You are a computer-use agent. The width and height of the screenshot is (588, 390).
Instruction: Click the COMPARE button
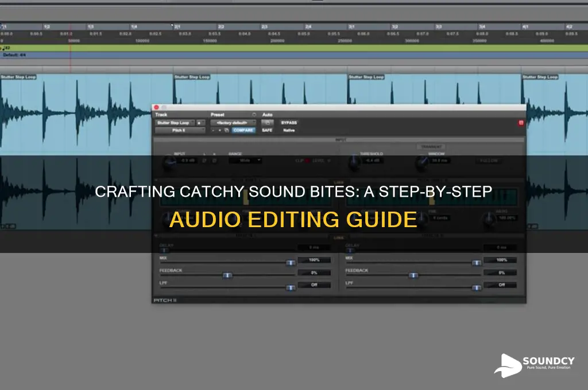243,130
